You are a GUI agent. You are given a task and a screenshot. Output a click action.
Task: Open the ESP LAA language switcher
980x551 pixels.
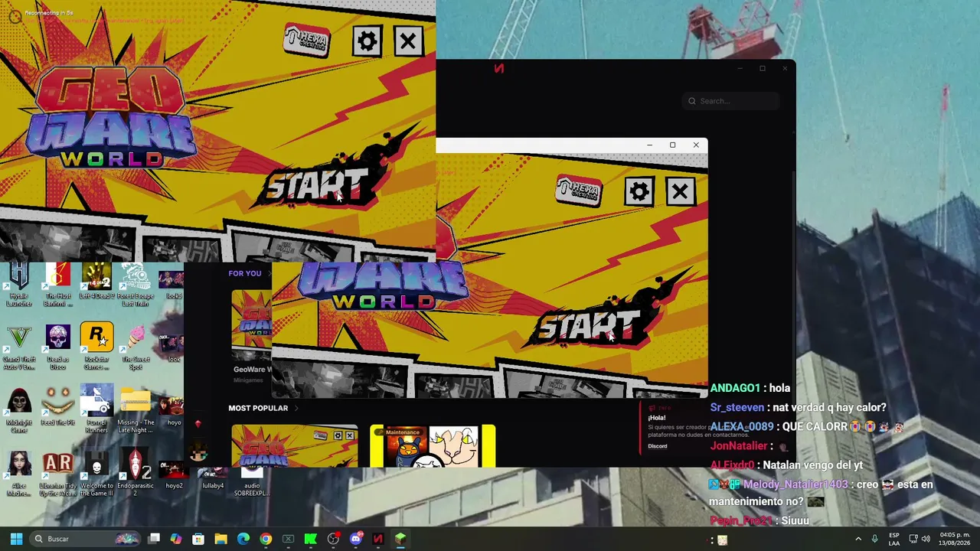coord(894,539)
